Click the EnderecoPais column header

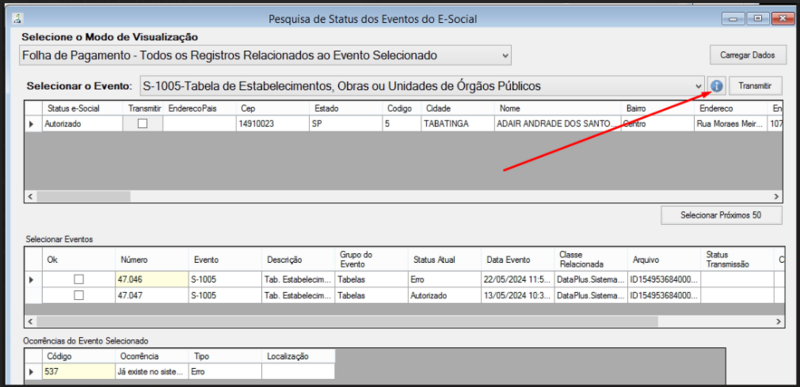tap(200, 109)
